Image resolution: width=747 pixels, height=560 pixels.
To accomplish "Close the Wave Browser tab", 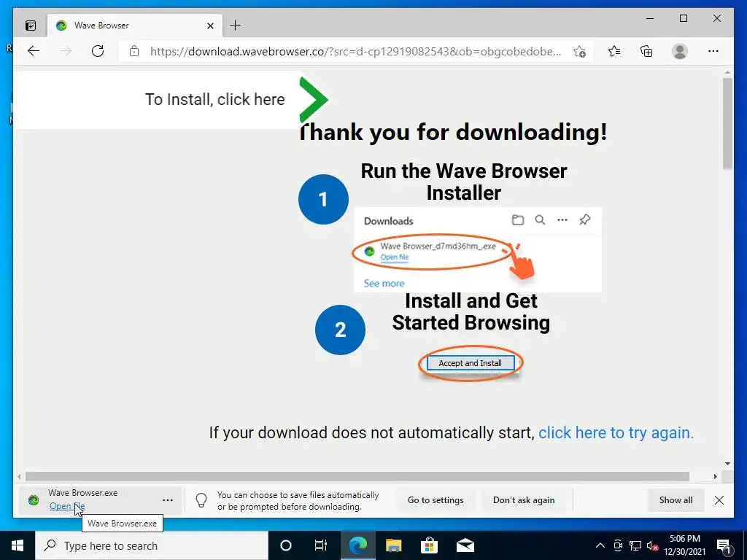I will (x=210, y=26).
